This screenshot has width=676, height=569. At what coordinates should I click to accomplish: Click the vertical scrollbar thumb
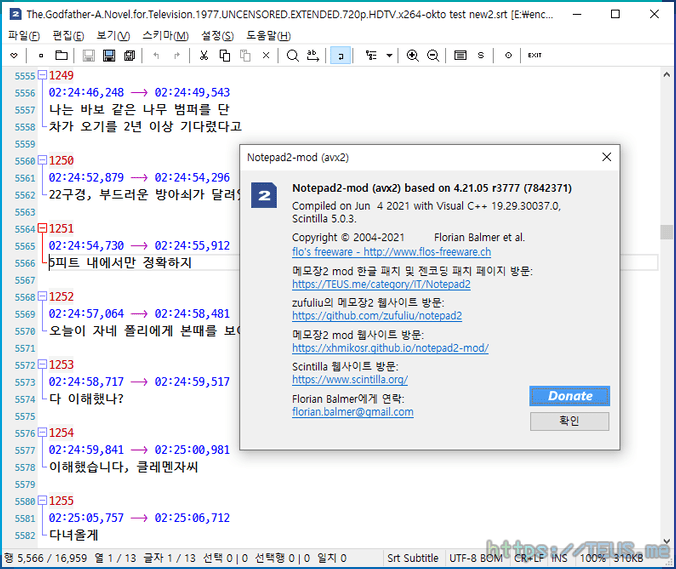667,231
